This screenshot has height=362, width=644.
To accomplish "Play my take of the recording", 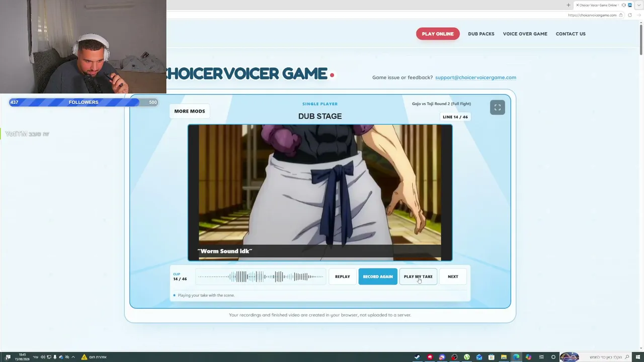I will tap(418, 277).
